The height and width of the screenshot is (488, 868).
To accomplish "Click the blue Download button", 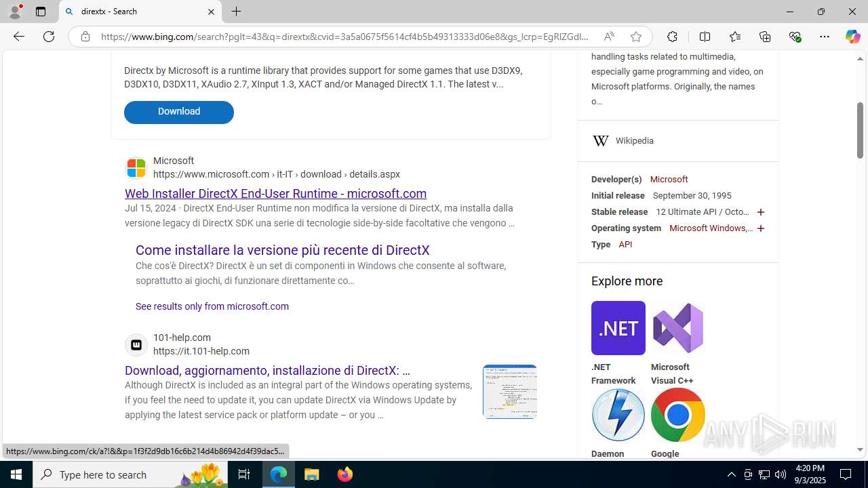I will point(179,112).
